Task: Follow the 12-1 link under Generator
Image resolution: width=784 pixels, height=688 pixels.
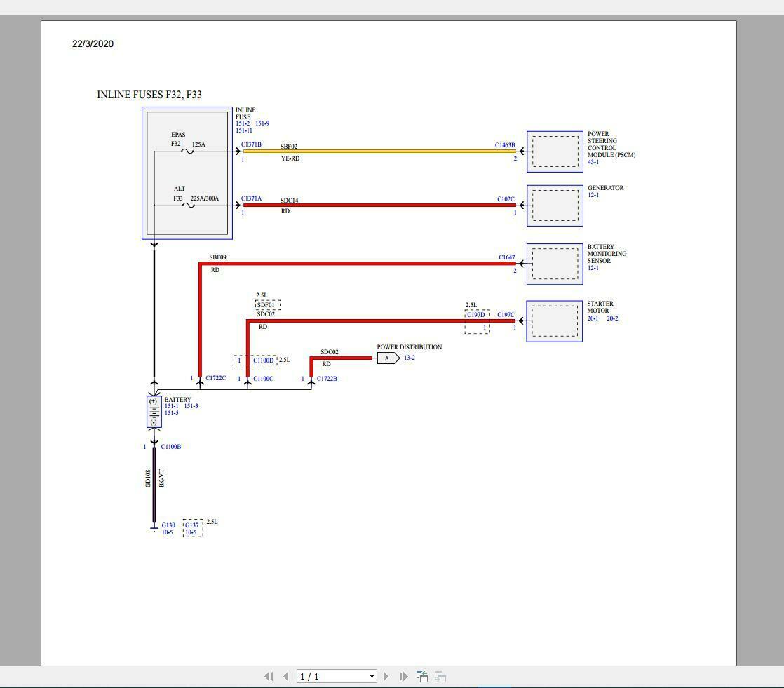Action: click(593, 195)
